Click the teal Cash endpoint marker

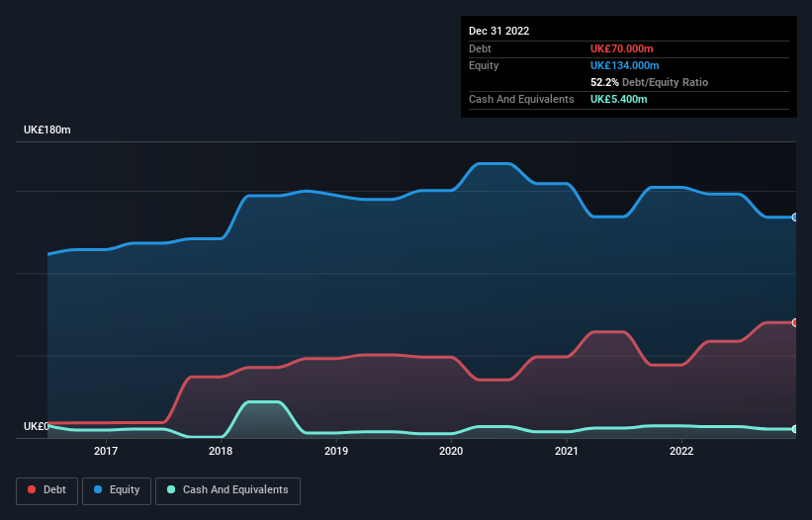coord(795,429)
